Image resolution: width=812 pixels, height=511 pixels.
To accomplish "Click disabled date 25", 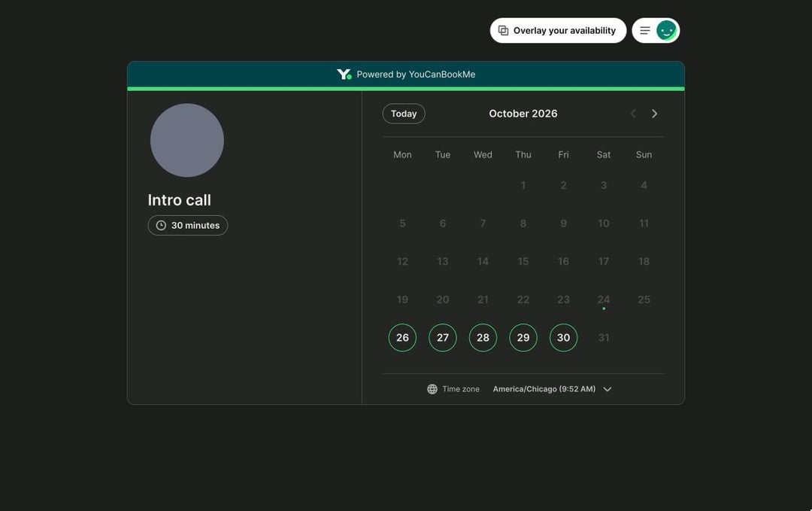I will [644, 300].
